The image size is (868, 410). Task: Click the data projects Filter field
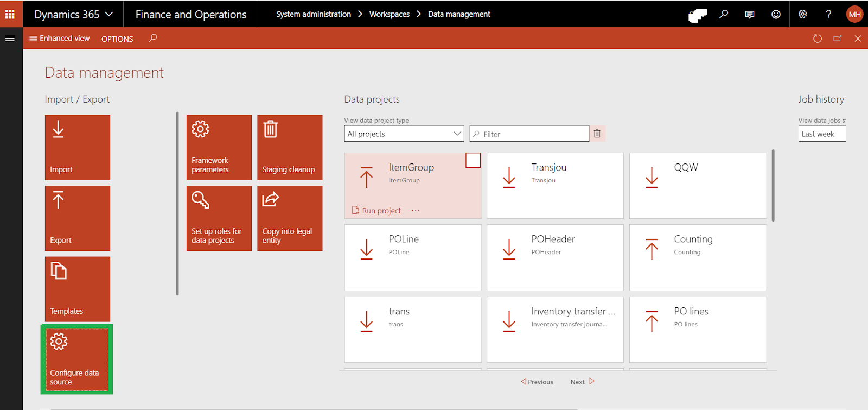(529, 134)
